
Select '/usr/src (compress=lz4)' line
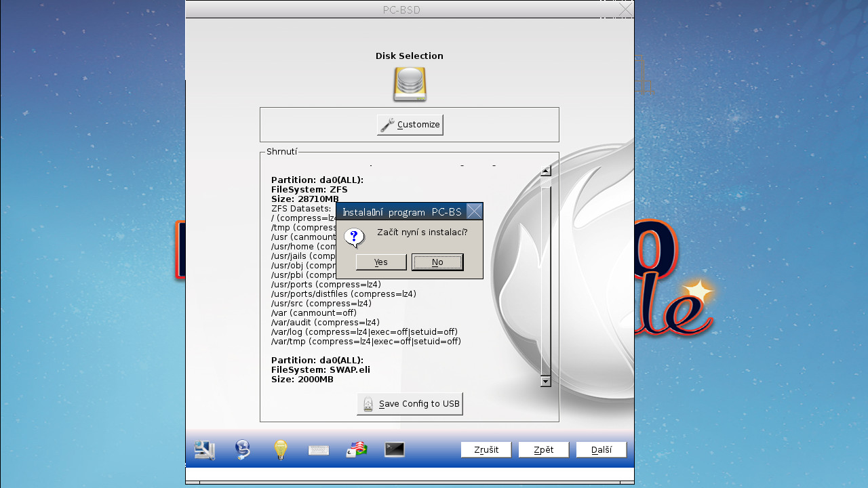[321, 304]
